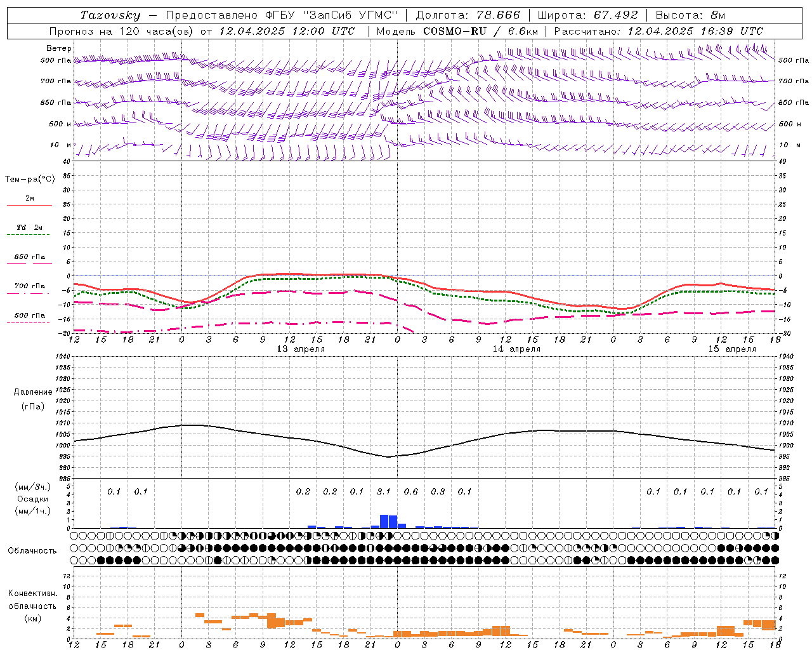
Task: Click the dashed legend line under "Td 2м"
Action: (x=29, y=235)
